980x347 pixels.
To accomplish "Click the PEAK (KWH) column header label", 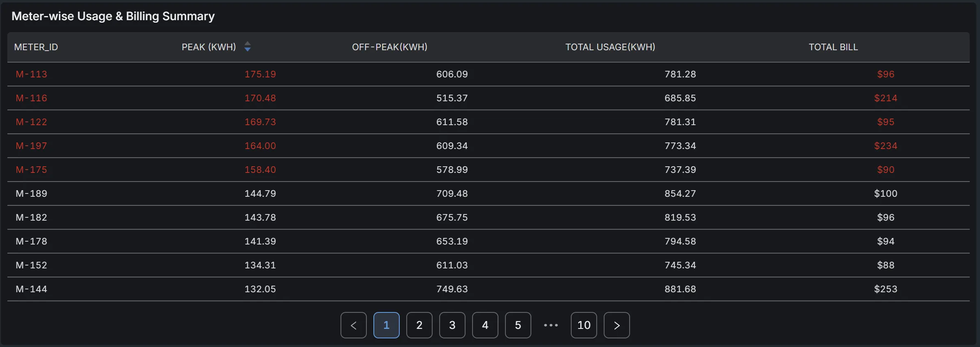I will pos(209,47).
